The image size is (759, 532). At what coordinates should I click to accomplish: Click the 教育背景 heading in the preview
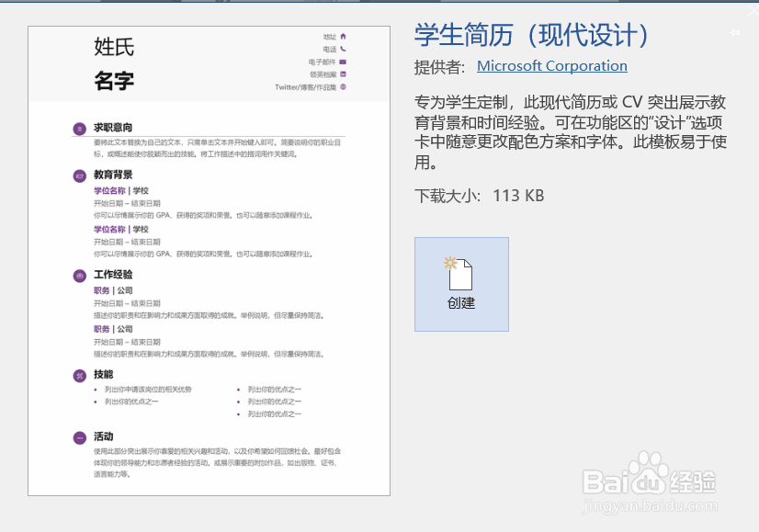pyautogui.click(x=113, y=175)
